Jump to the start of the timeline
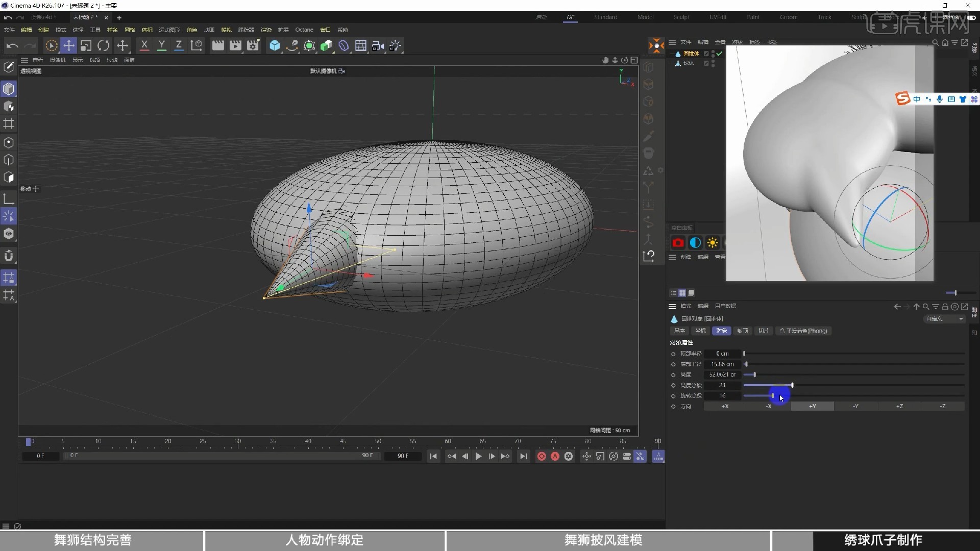This screenshot has height=551, width=980. [x=433, y=457]
